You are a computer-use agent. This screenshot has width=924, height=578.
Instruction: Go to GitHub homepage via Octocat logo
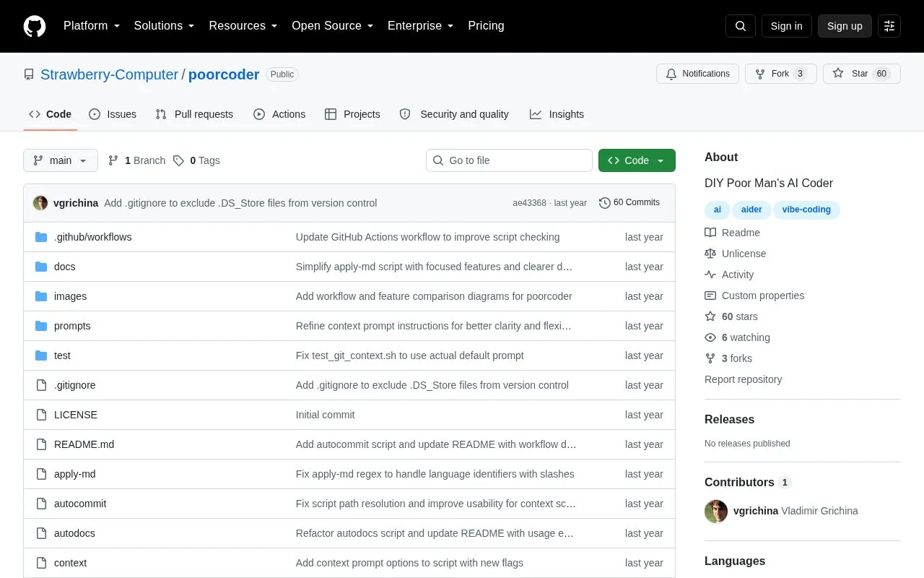35,26
